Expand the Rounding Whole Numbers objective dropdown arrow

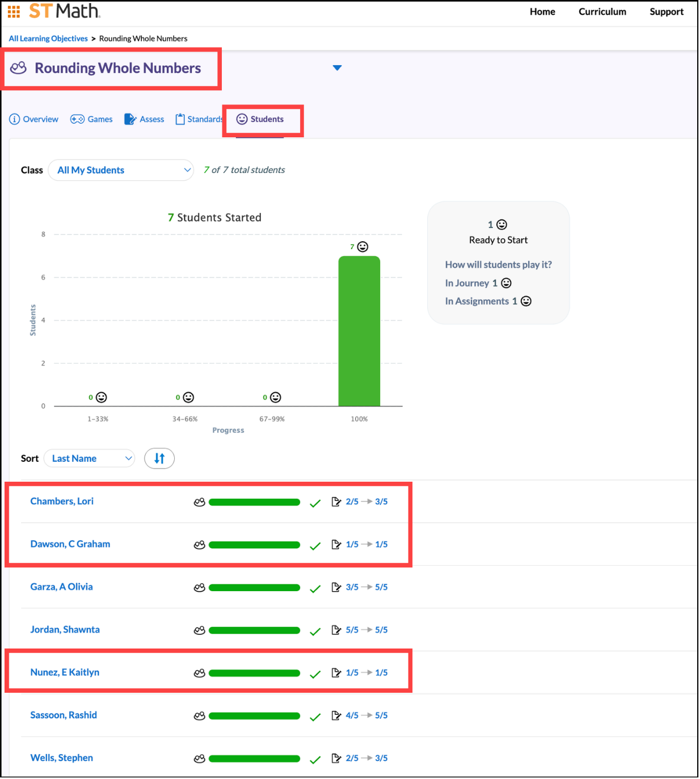coord(337,68)
